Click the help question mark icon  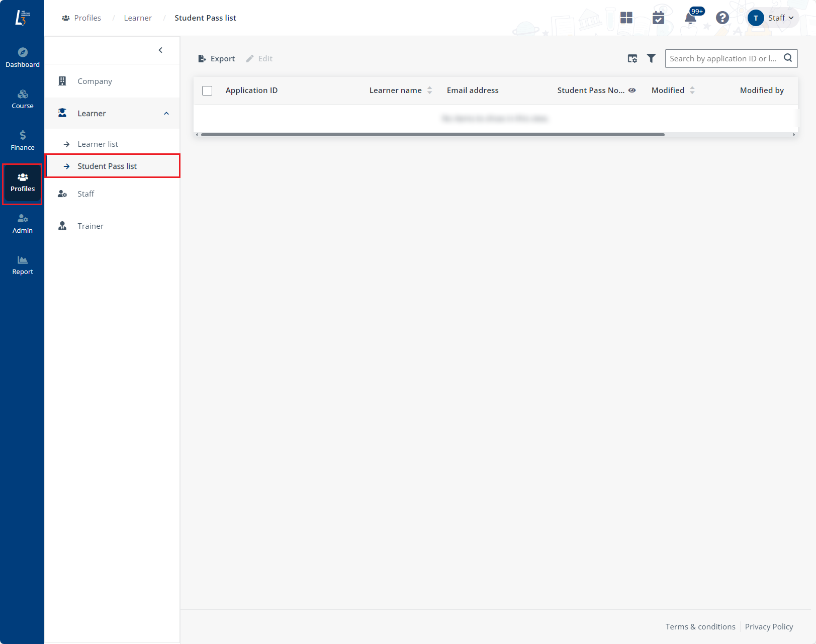click(x=722, y=18)
